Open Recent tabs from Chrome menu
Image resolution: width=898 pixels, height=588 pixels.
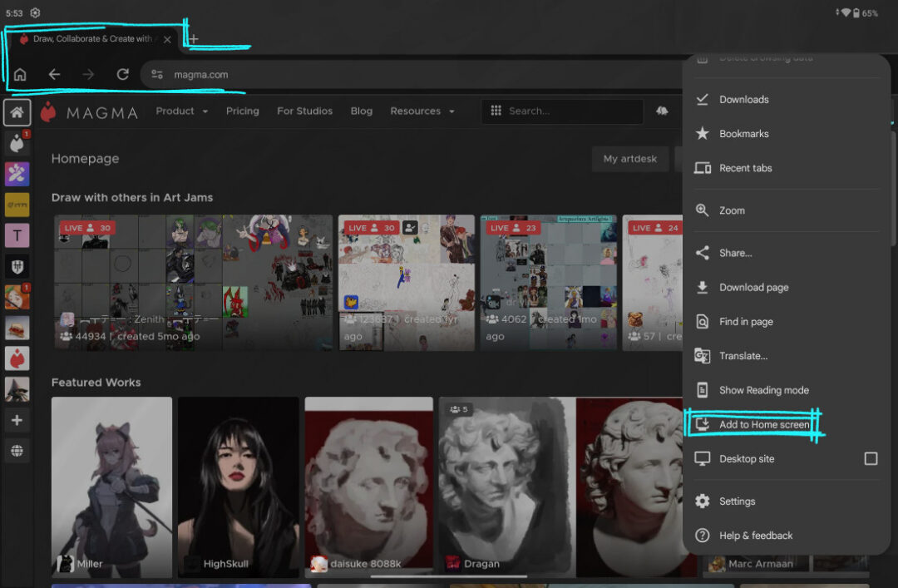click(x=786, y=168)
